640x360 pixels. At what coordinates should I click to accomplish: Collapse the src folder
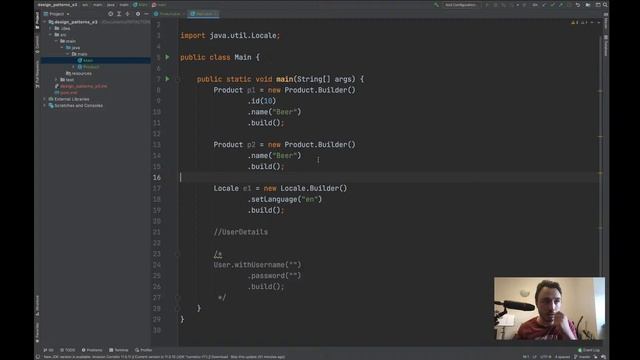51,35
